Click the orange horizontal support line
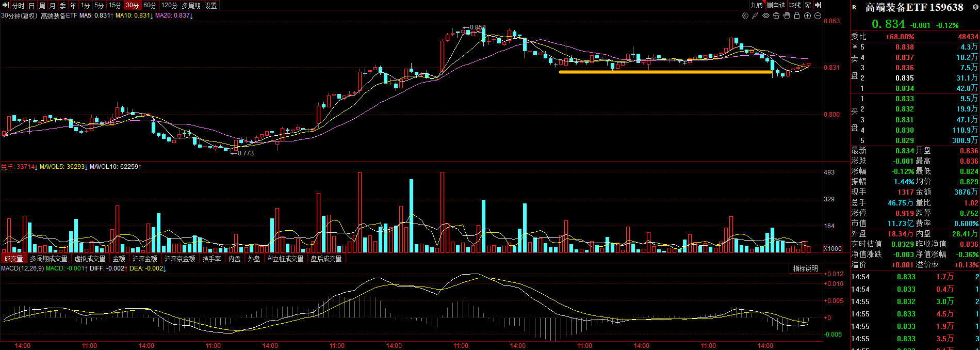Viewport: 980px width, 350px height. (666, 72)
